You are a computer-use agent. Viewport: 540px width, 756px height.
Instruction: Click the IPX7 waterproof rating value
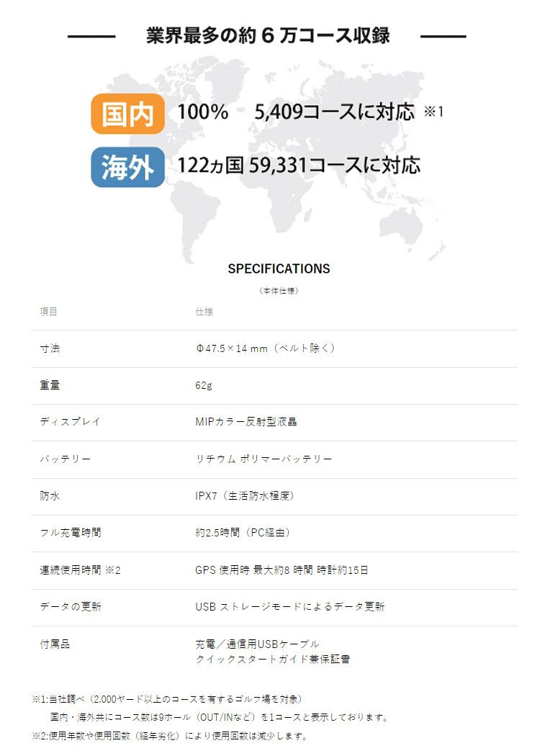click(244, 496)
